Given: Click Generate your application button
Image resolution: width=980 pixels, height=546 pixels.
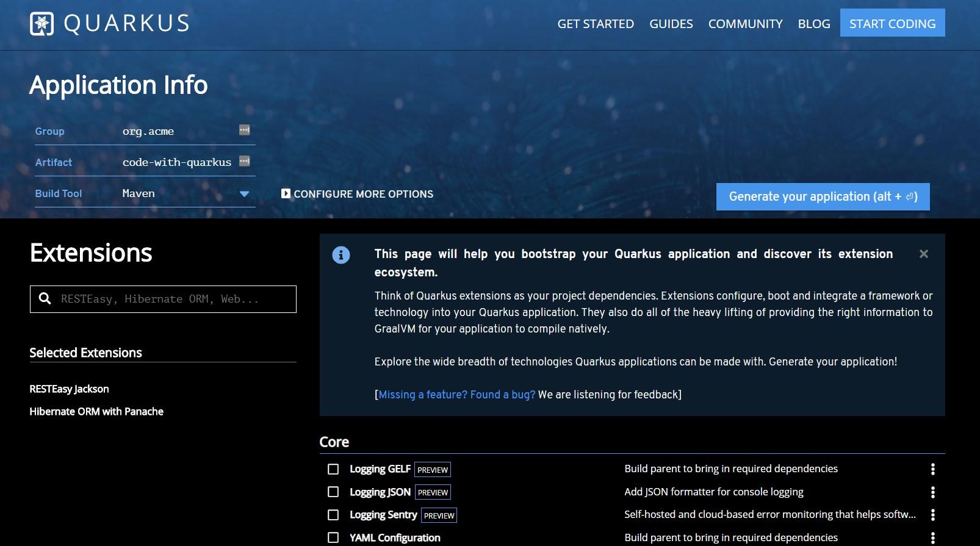Looking at the screenshot, I should click(x=823, y=196).
